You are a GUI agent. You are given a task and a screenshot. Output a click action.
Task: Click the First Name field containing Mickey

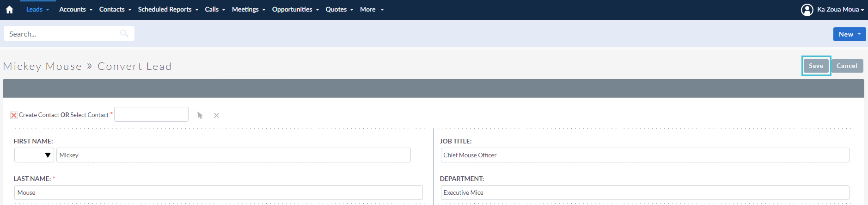point(233,155)
